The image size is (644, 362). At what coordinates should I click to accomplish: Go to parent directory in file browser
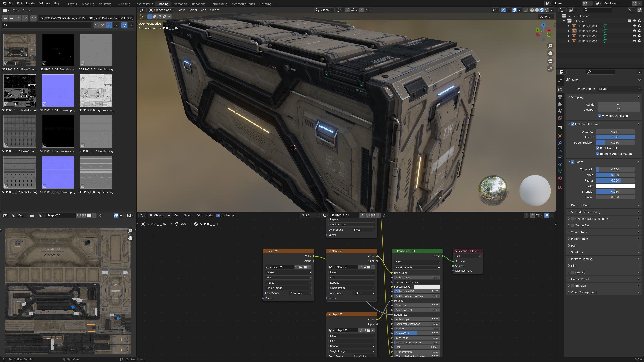point(18,18)
